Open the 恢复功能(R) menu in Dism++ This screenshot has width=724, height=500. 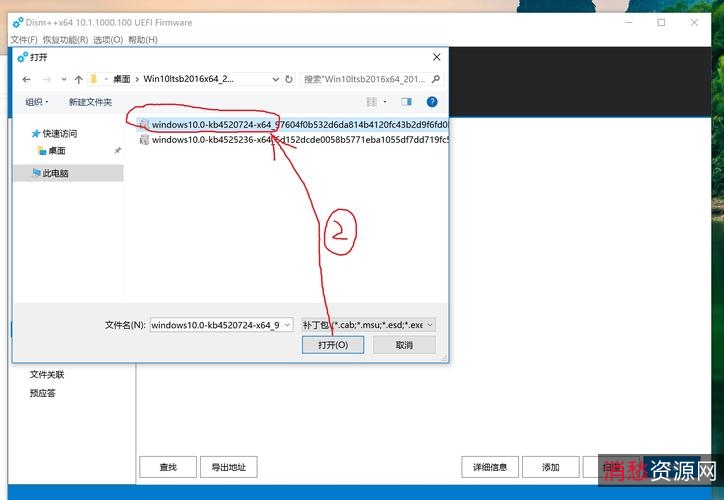[x=65, y=40]
